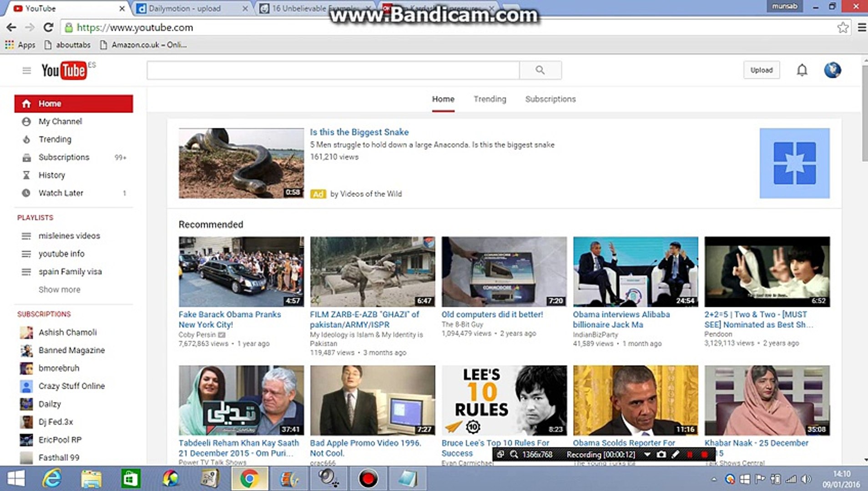Open the Crazy Stuff Online subscription
The width and height of the screenshot is (868, 491).
coord(71,386)
